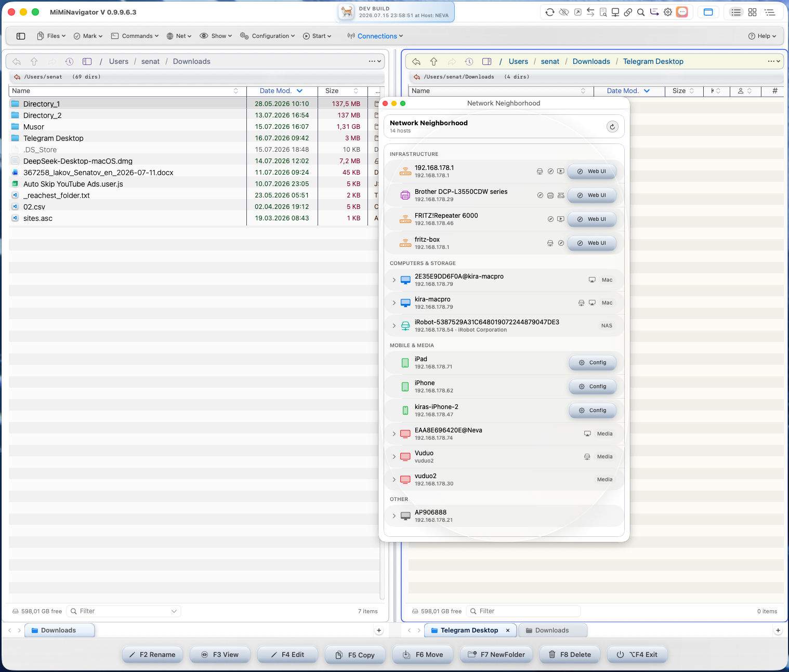Image resolution: width=789 pixels, height=672 pixels.
Task: Click the left panel Filter field
Action: point(124,611)
